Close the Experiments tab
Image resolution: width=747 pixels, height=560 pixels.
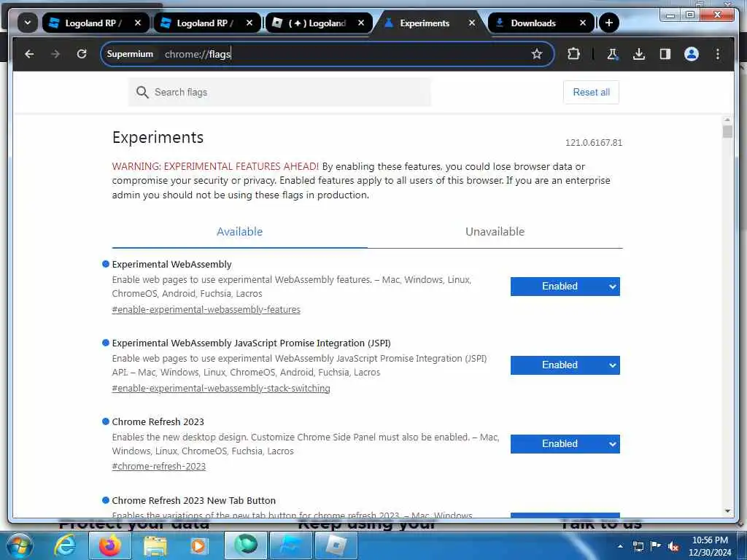pyautogui.click(x=472, y=23)
